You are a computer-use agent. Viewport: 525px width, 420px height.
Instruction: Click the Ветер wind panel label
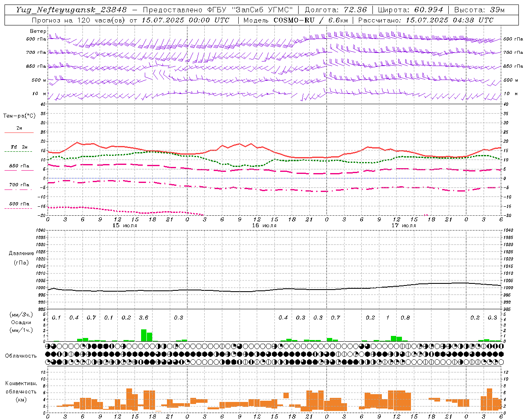tap(38, 31)
